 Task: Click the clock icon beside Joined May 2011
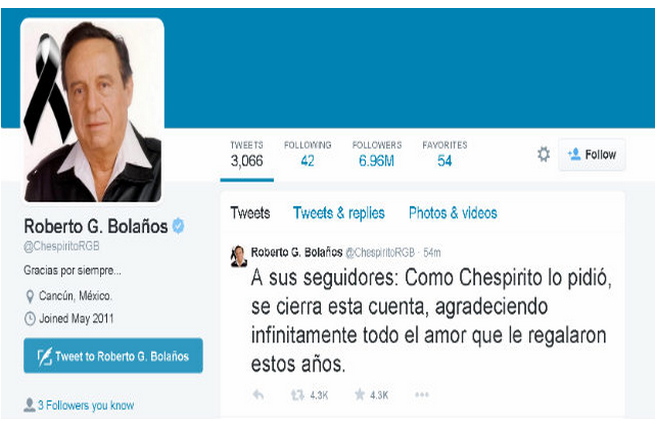pos(30,318)
